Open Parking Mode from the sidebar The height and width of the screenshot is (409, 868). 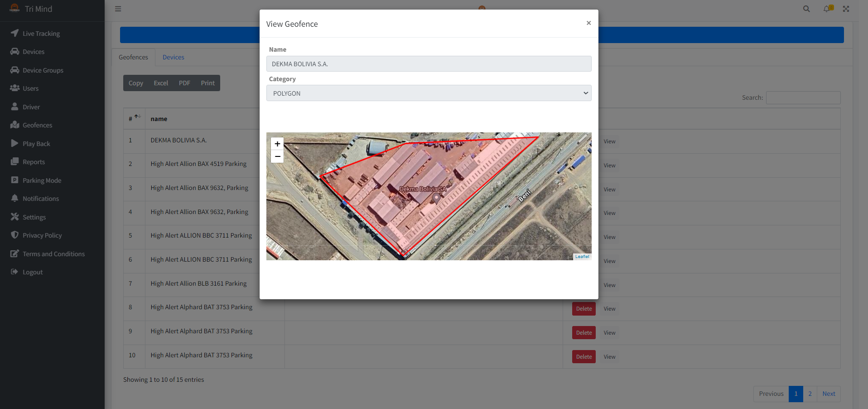(x=42, y=180)
